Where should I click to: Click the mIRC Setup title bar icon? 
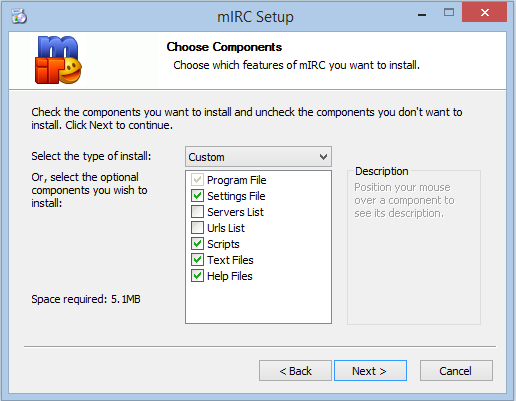(19, 16)
